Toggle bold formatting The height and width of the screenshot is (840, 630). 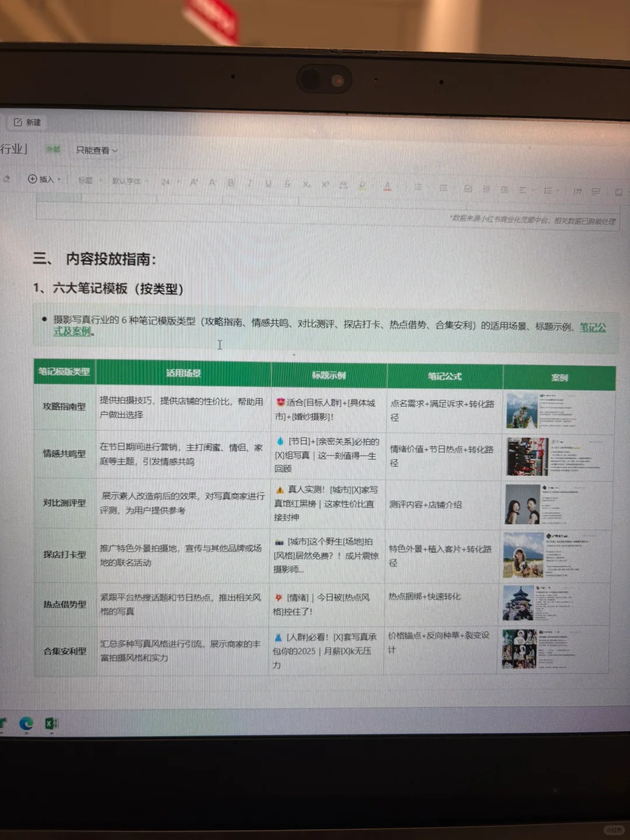click(231, 183)
